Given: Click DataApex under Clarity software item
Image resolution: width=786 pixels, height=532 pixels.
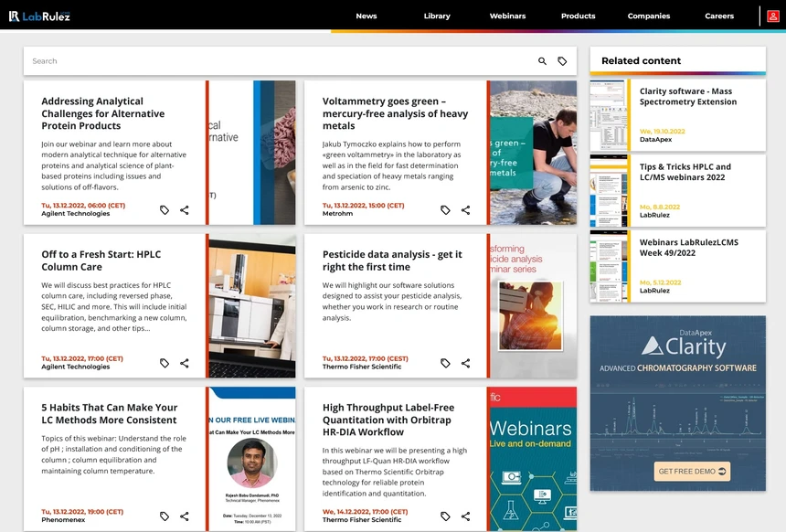Looking at the screenshot, I should pyautogui.click(x=655, y=139).
